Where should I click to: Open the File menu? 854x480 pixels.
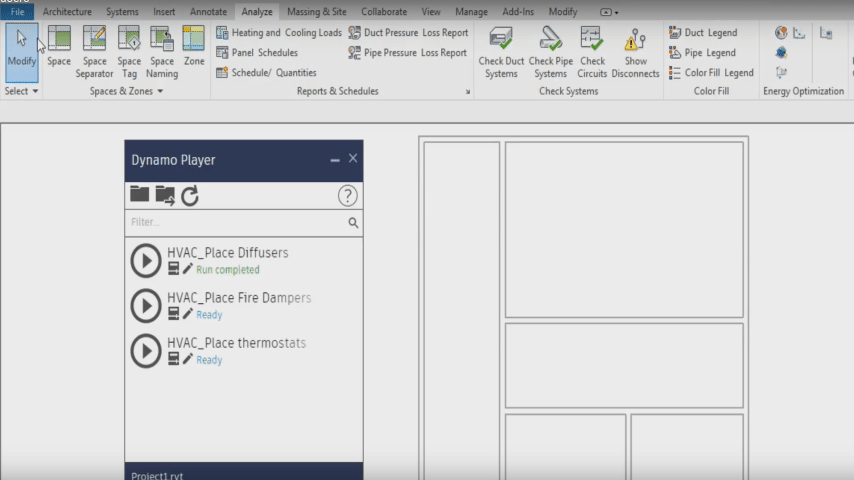17,11
